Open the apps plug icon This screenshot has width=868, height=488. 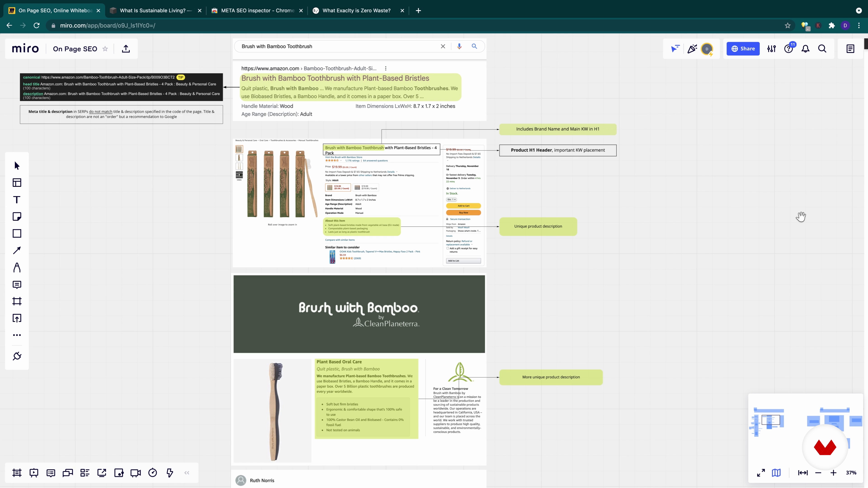17,356
